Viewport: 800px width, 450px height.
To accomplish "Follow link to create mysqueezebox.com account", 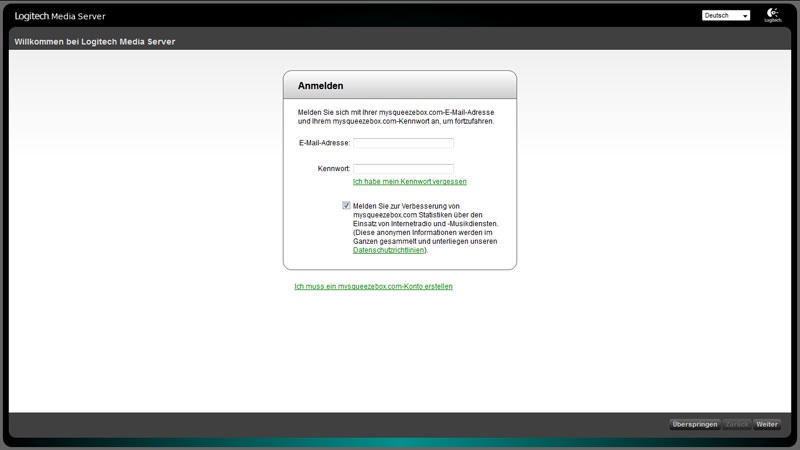I will pyautogui.click(x=373, y=286).
